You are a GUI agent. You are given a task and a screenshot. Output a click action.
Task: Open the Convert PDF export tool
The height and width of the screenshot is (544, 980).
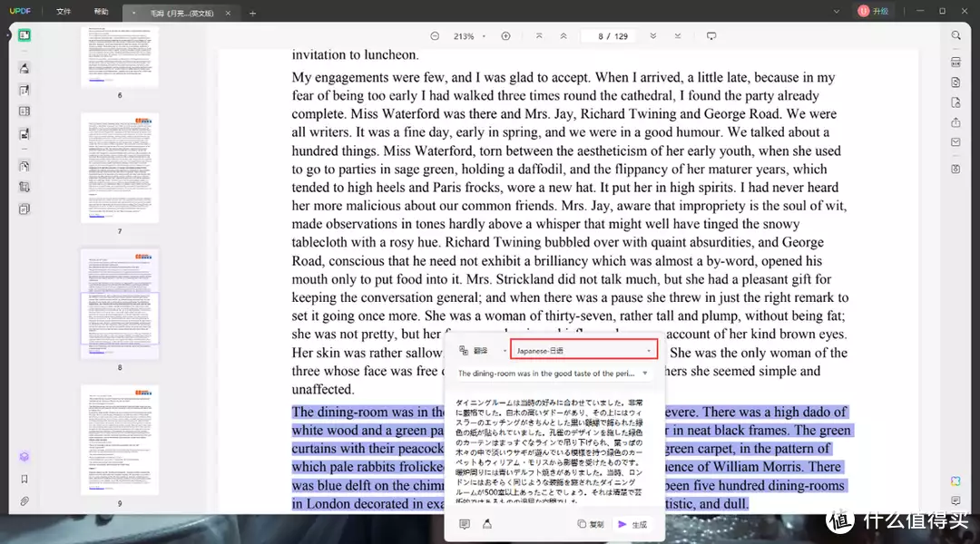click(x=955, y=83)
